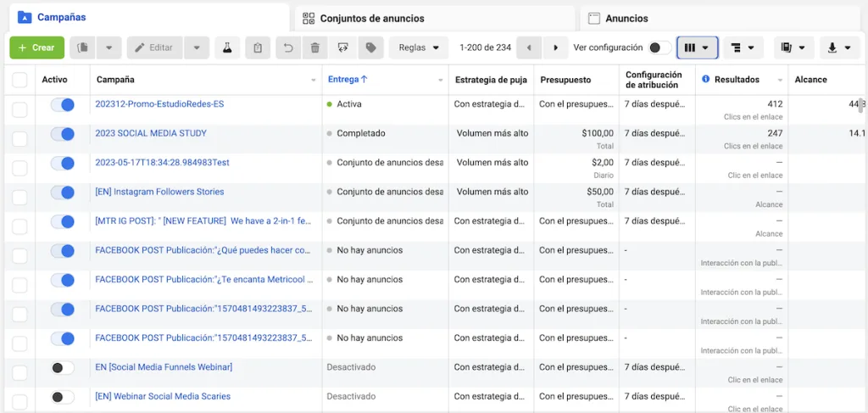Click the duplicate campaign icon
The height and width of the screenshot is (413, 868).
point(82,47)
